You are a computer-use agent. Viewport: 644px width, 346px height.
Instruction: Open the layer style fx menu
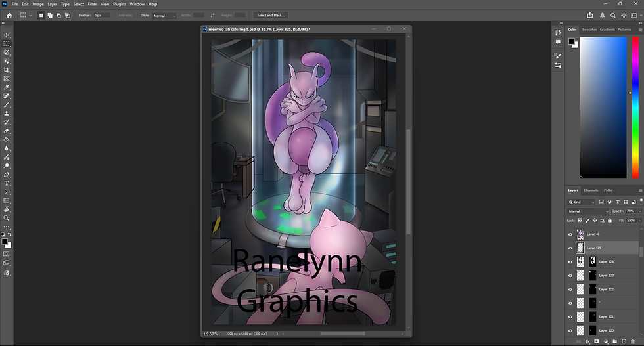[587, 341]
